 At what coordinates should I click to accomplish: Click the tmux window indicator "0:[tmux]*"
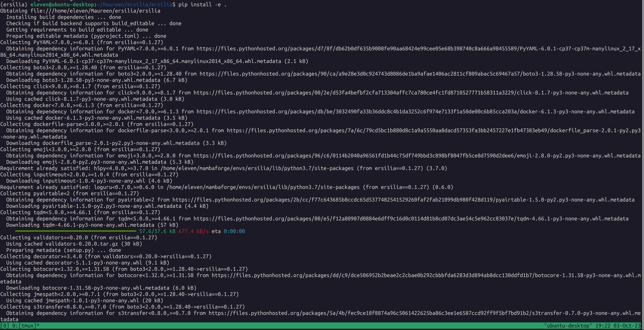coord(25,326)
